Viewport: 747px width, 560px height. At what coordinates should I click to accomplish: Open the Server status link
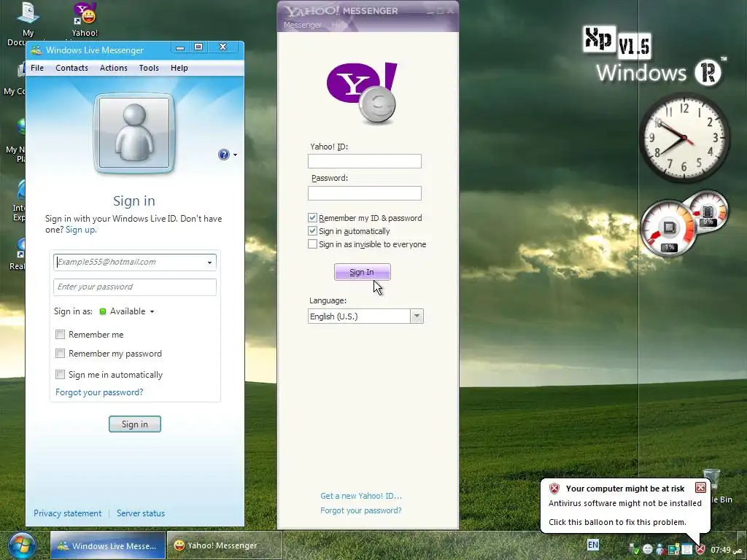[141, 513]
